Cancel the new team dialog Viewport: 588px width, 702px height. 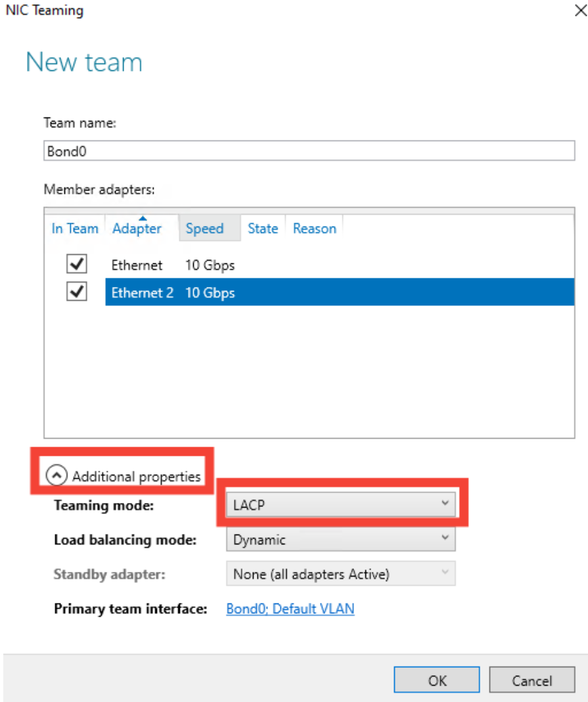(x=531, y=680)
